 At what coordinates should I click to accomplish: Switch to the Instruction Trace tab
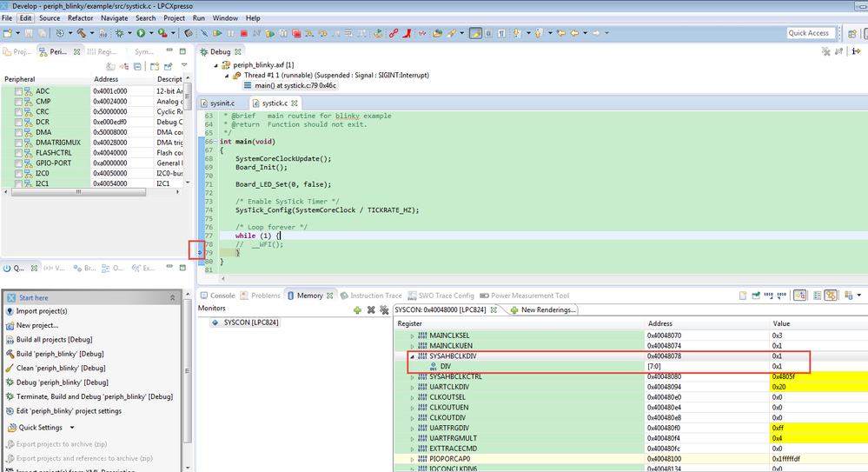click(x=371, y=296)
